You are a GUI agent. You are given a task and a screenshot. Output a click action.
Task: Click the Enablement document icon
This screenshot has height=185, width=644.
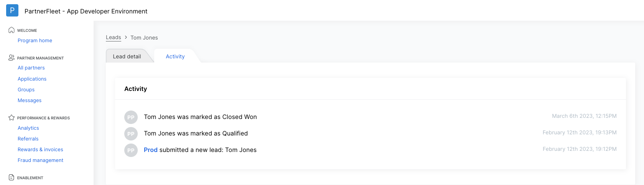(12, 177)
